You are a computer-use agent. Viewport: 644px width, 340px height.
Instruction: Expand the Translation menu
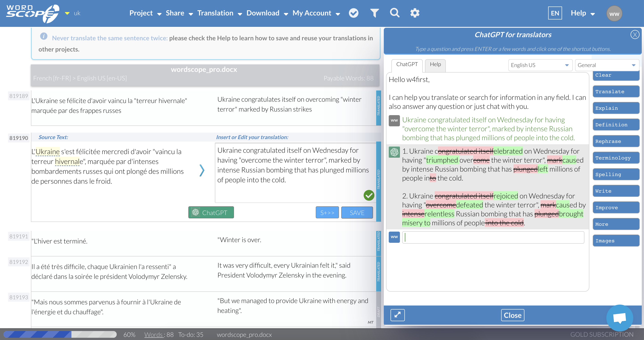[219, 13]
